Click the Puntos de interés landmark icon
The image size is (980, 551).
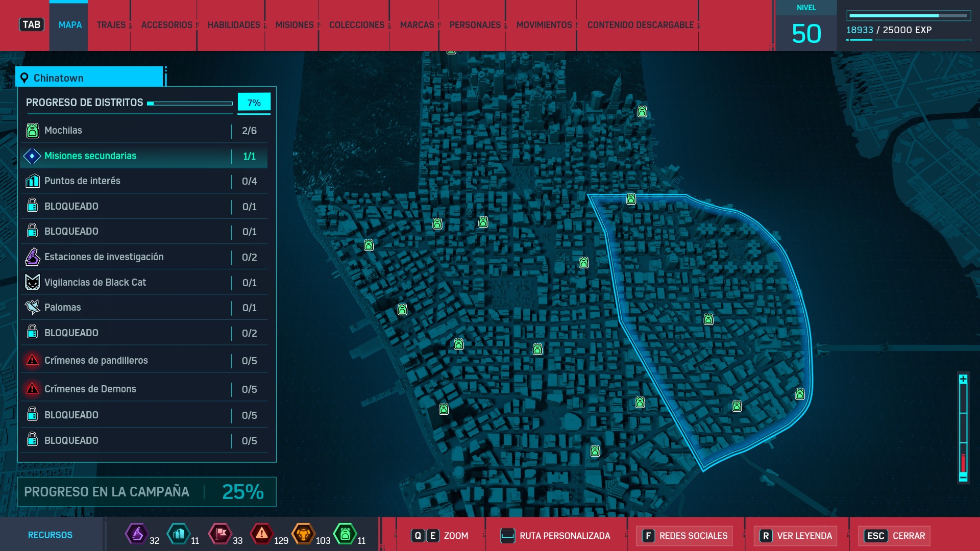tap(32, 181)
